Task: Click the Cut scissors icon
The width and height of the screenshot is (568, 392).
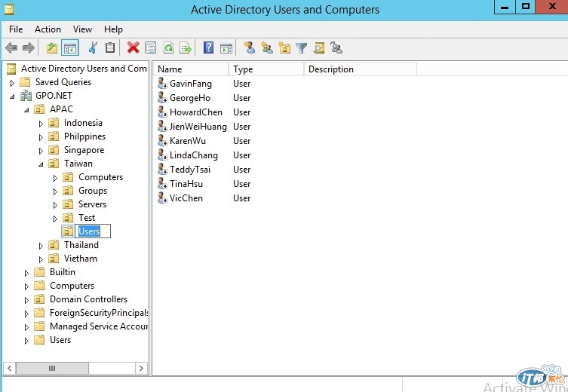Action: (93, 47)
